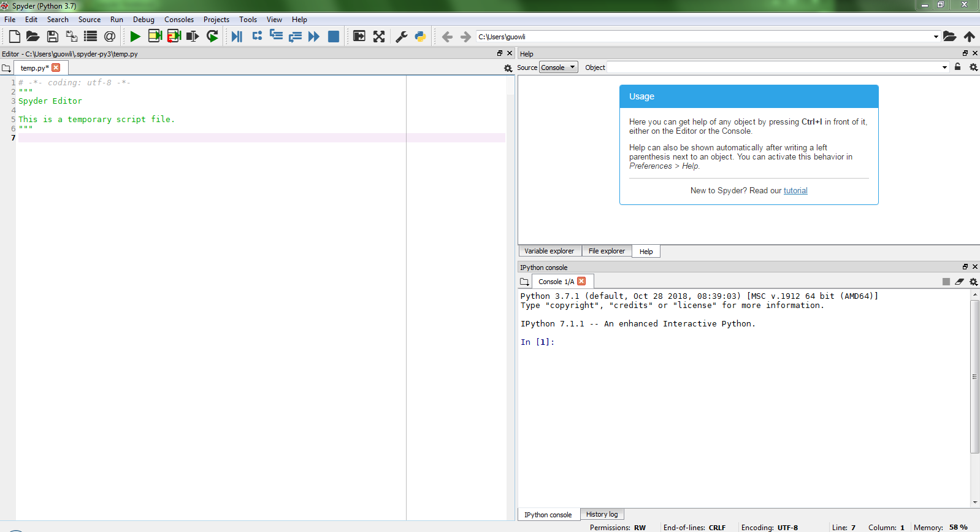Browse a working directory folder icon
The width and height of the screenshot is (980, 532).
point(949,37)
